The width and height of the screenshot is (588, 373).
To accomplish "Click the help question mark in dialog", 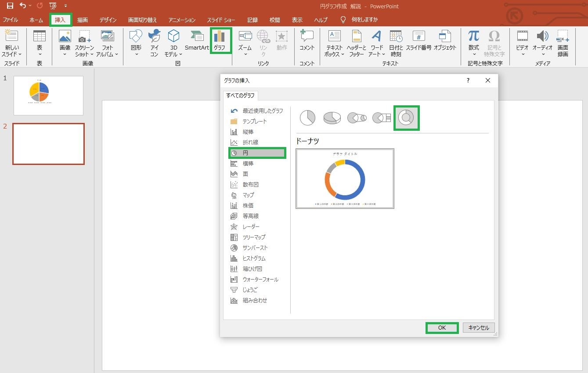I will (468, 80).
